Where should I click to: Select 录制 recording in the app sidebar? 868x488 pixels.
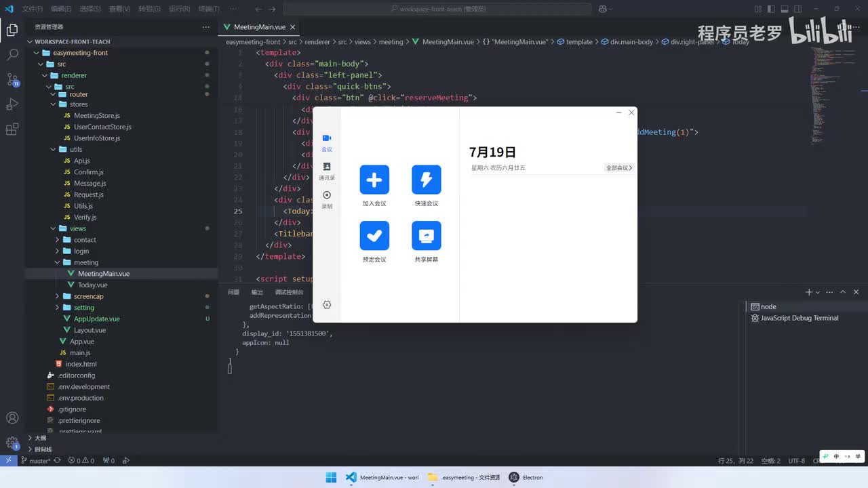327,199
